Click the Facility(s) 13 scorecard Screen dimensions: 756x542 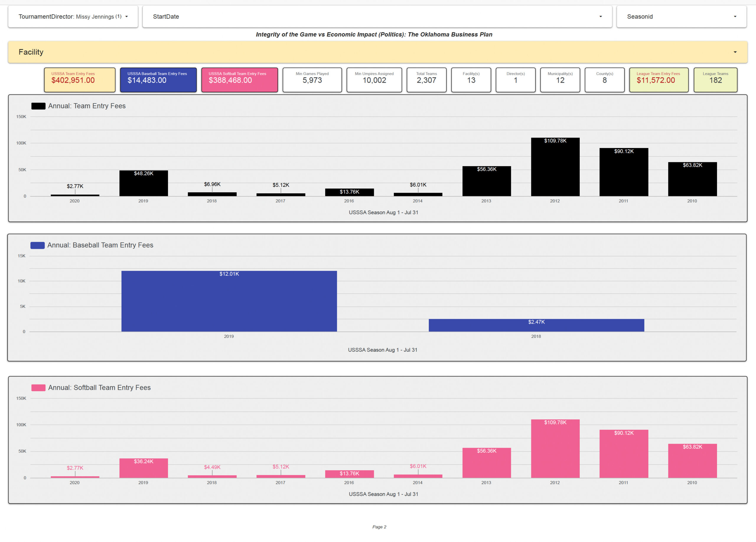[x=471, y=80]
